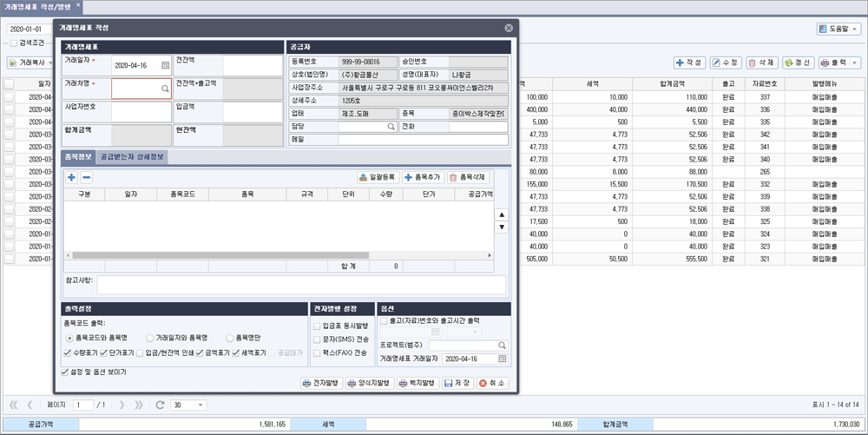Click the page refresh icon
The width and height of the screenshot is (868, 435).
pos(160,405)
